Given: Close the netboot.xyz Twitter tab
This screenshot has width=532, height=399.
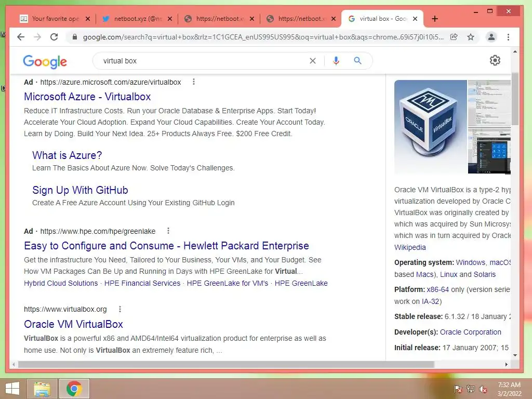Looking at the screenshot, I should click(170, 19).
